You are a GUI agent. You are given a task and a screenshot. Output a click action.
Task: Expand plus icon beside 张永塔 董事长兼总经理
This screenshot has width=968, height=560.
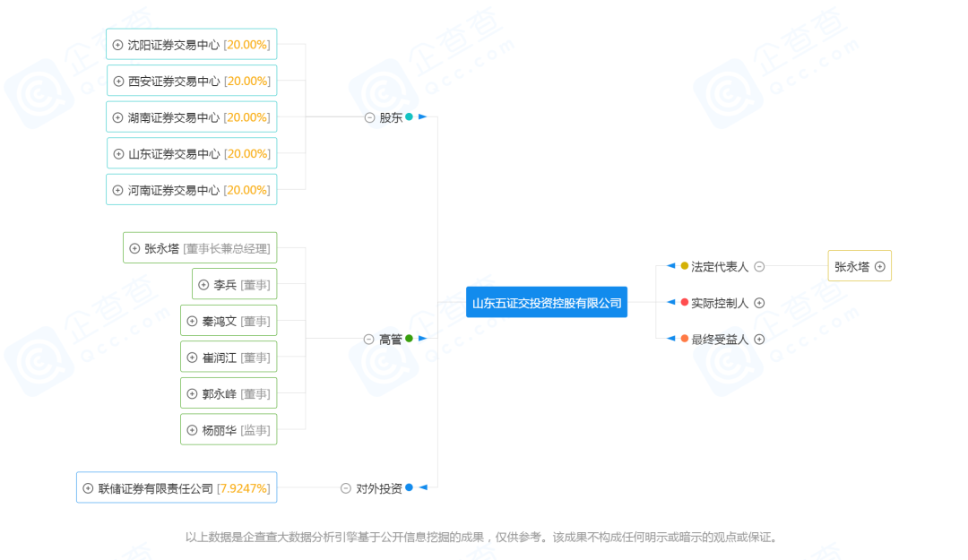point(134,248)
